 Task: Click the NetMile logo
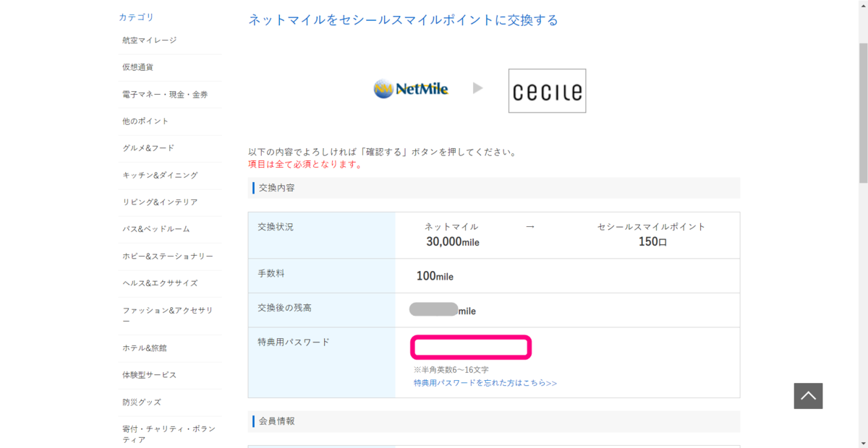pyautogui.click(x=411, y=89)
